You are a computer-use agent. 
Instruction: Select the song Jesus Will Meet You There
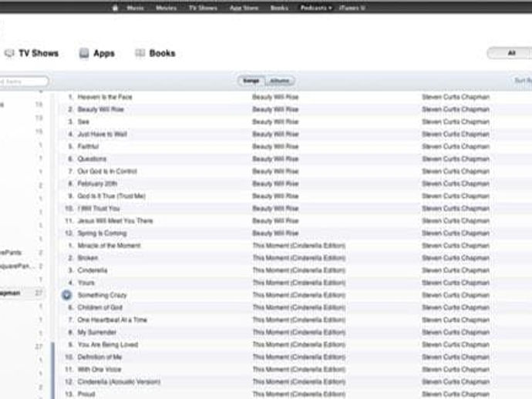[x=116, y=221]
